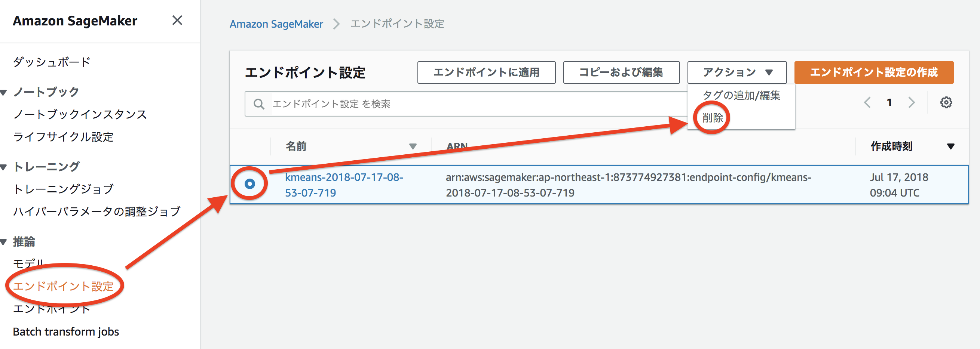Click the Jul 17, 2018 09:04 UTC cell
Viewport: 980px width, 349px height.
(x=899, y=185)
